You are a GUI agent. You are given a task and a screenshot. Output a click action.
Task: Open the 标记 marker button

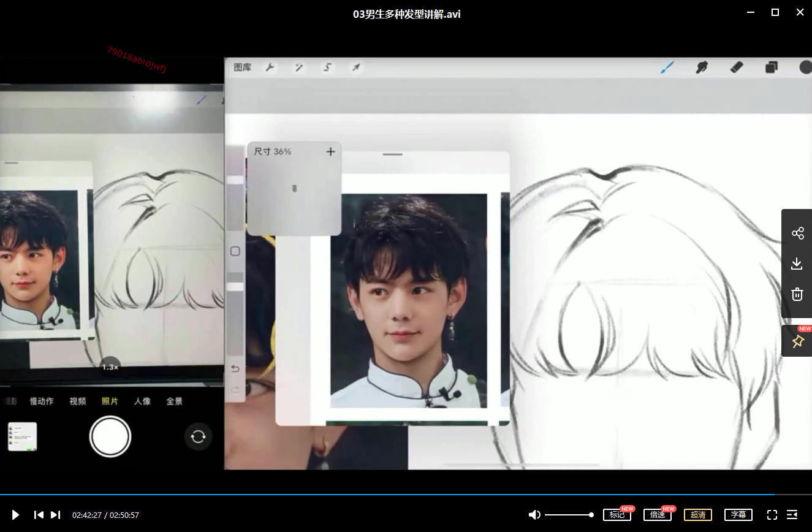click(617, 515)
